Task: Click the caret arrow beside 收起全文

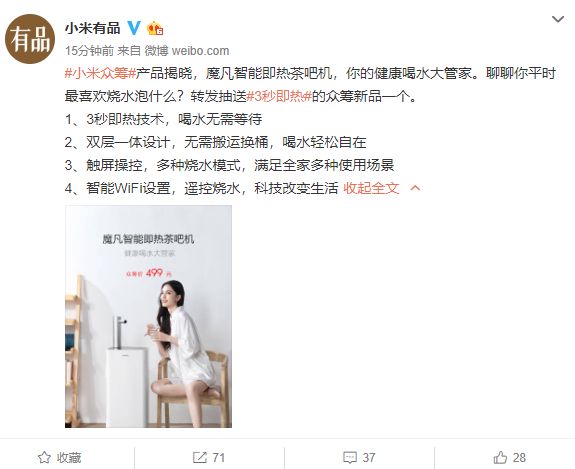Action: tap(415, 188)
